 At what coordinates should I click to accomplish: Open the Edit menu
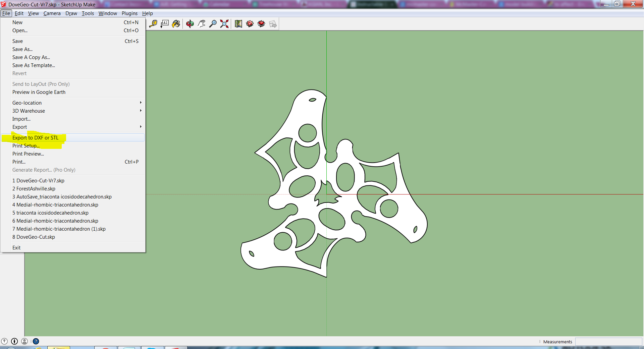[x=19, y=13]
